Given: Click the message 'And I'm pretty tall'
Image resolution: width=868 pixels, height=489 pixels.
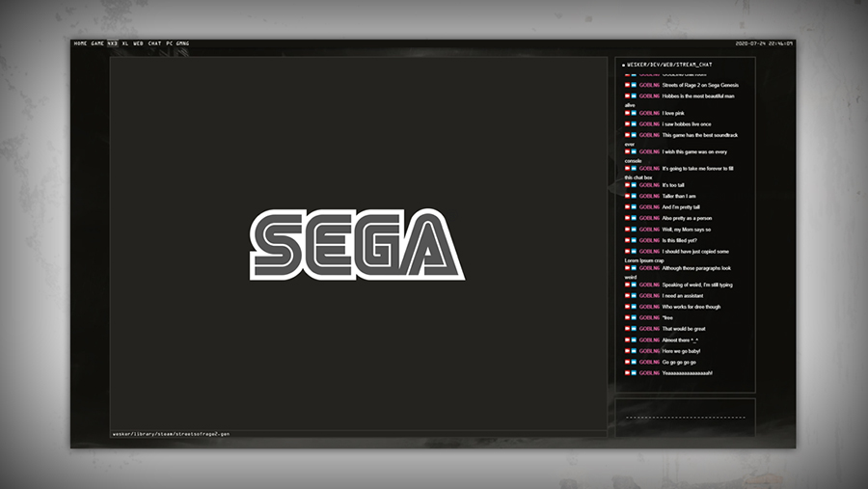Looking at the screenshot, I should (681, 207).
